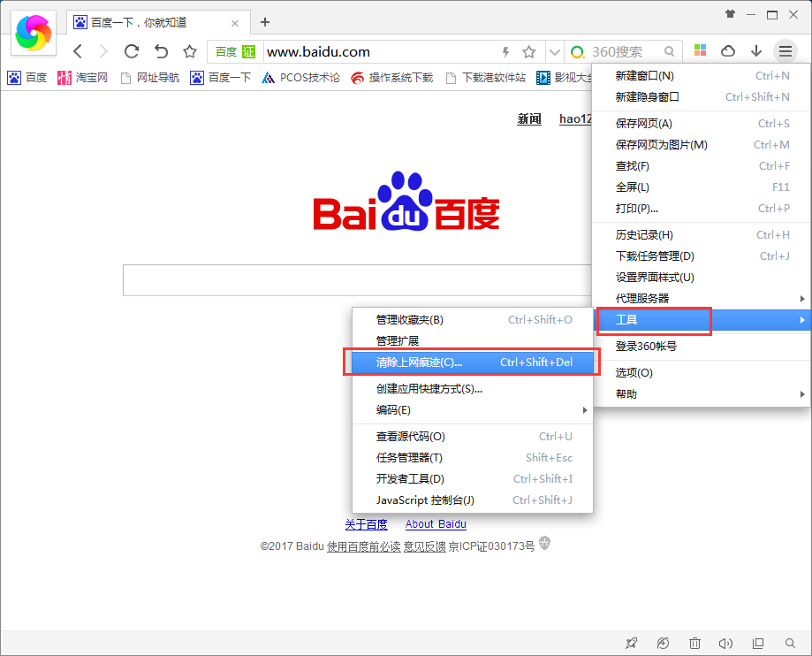
Task: Choose 创建应用快捷方式(S)...
Action: (x=473, y=389)
